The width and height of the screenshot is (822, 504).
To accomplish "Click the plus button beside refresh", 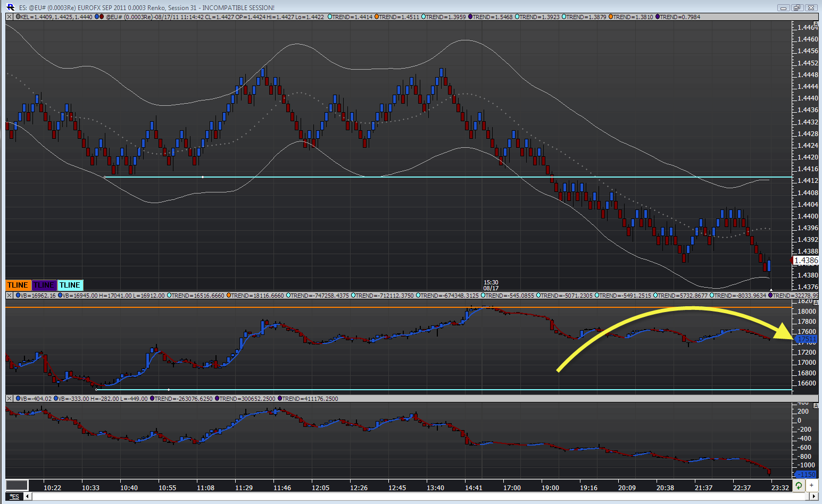I will click(x=811, y=485).
